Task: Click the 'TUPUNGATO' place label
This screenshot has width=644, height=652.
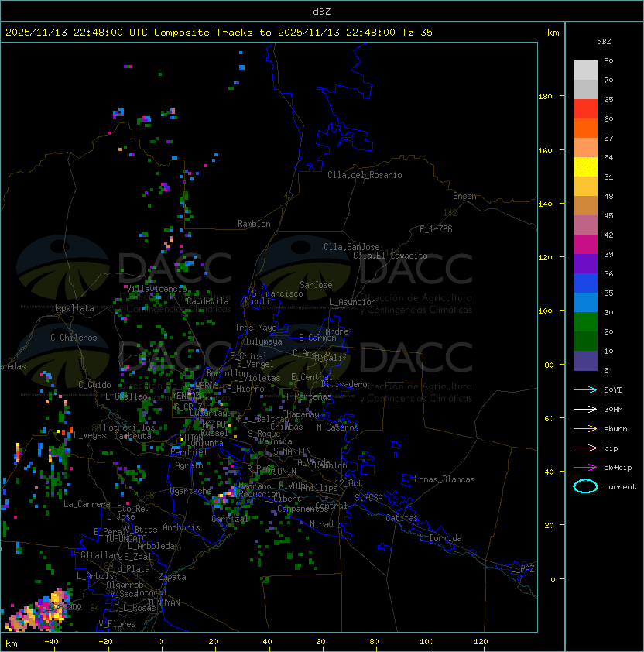Action: 125,539
